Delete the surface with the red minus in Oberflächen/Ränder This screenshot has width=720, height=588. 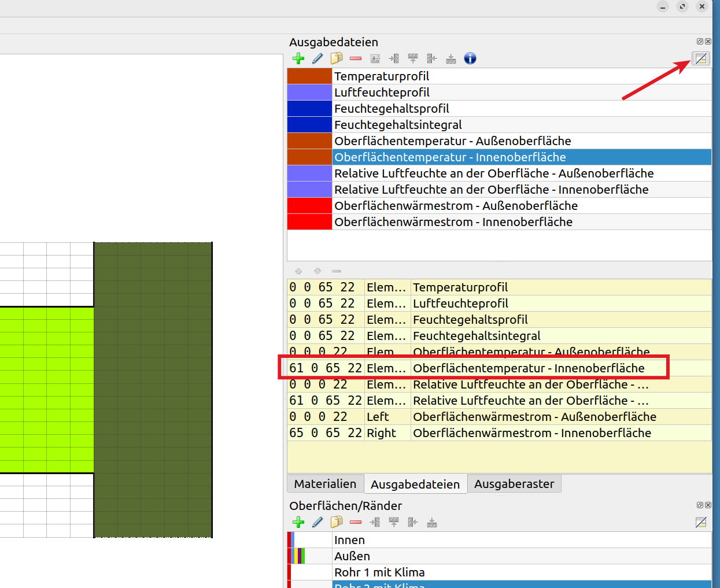pos(356,523)
